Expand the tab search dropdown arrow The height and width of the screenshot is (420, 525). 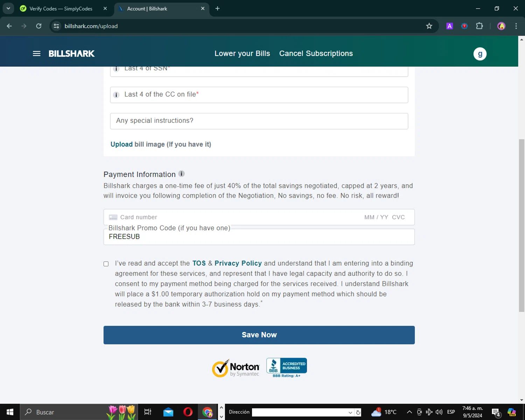click(x=8, y=8)
